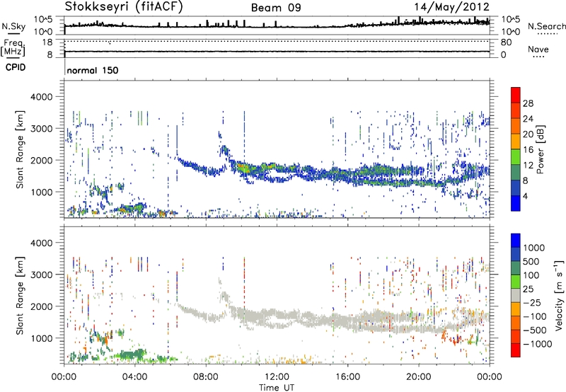Screen dimensions: 566x392
Task: Click the Freq. [MHz] axis label
Action: pos(13,47)
